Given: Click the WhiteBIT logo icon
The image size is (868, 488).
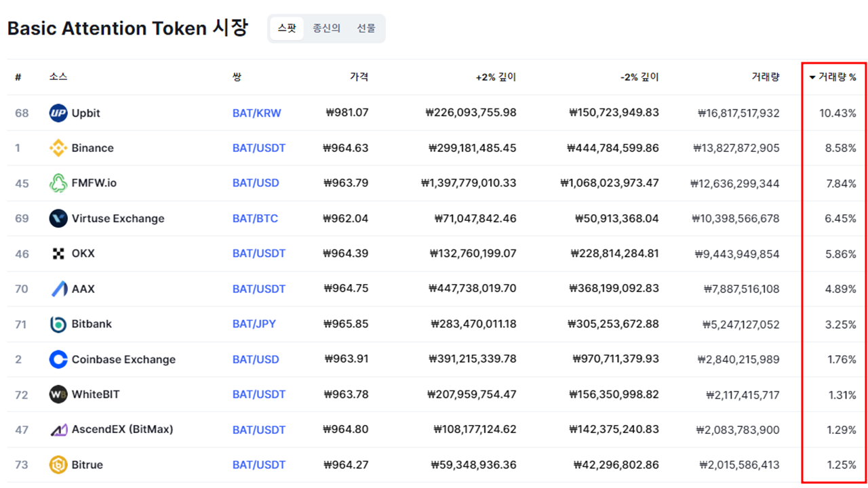Looking at the screenshot, I should [58, 394].
